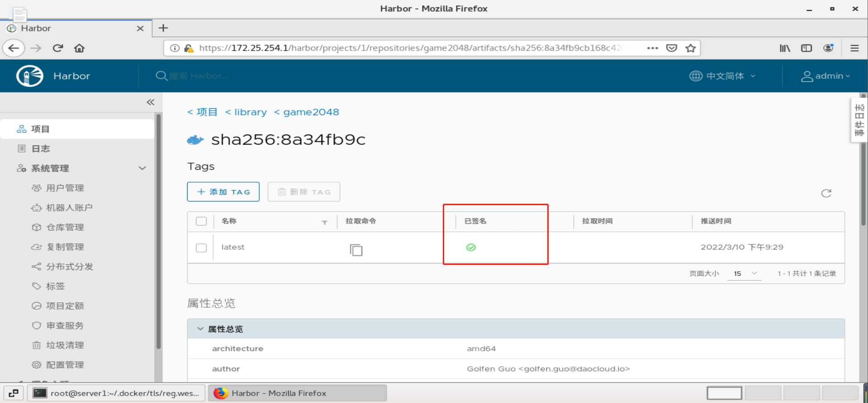Image resolution: width=868 pixels, height=403 pixels.
Task: Click the Harbor lighthouse logo
Action: pyautogui.click(x=30, y=76)
